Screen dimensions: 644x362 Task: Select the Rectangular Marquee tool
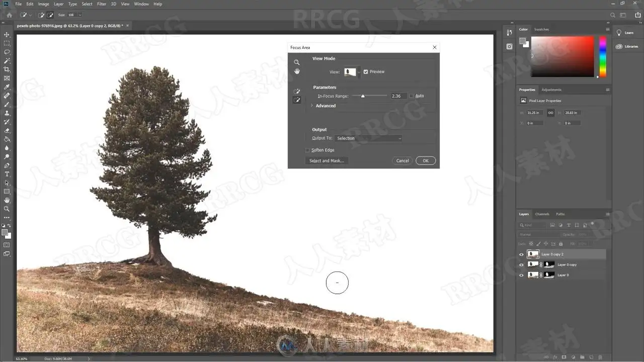(7, 43)
